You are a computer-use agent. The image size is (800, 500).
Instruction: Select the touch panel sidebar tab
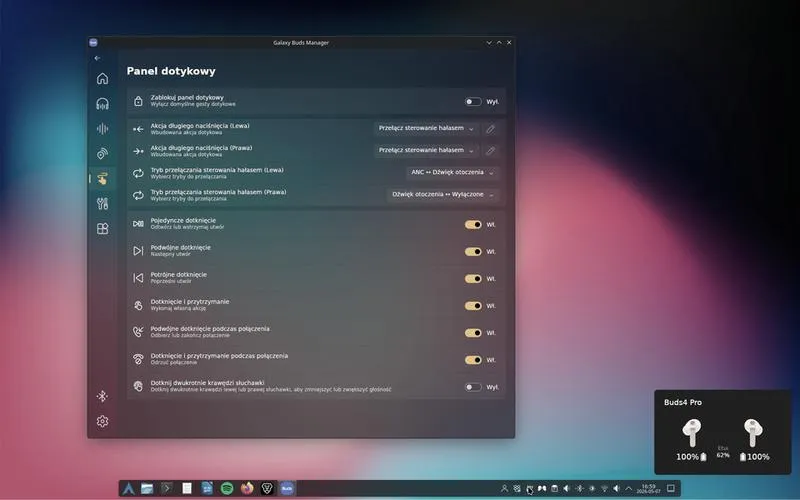click(x=103, y=179)
